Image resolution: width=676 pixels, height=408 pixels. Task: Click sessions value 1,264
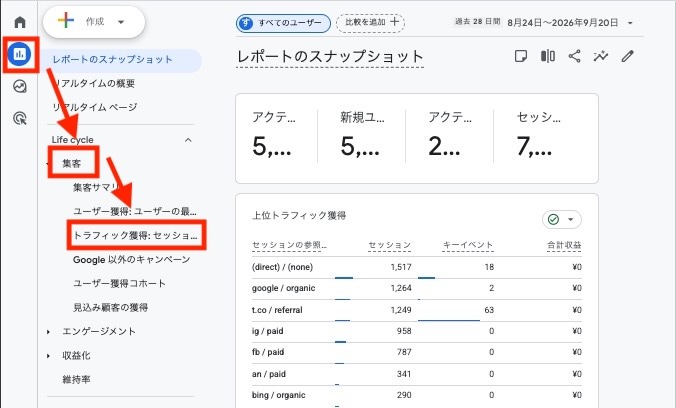[401, 288]
